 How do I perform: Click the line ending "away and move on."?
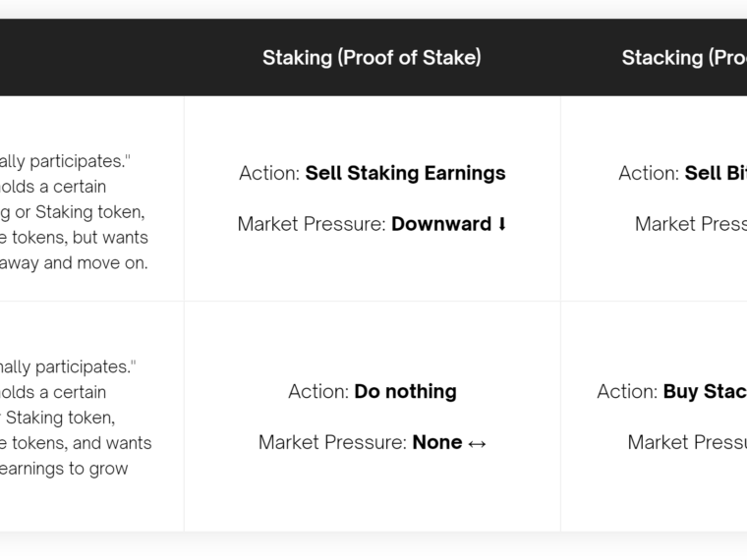[74, 263]
